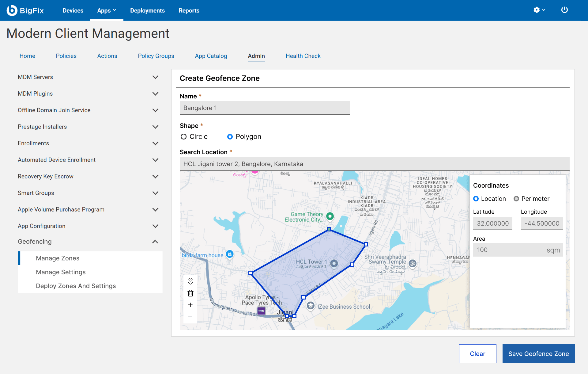Open the Apps dropdown menu

107,10
